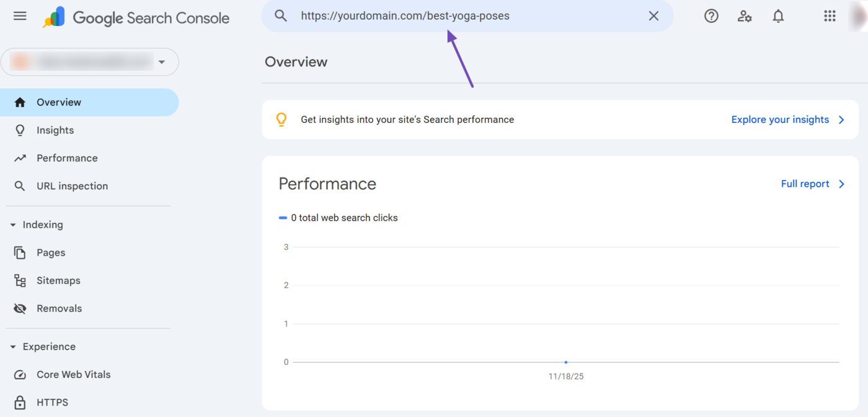The height and width of the screenshot is (417, 868).
Task: Open the property selector dropdown
Action: pos(162,62)
